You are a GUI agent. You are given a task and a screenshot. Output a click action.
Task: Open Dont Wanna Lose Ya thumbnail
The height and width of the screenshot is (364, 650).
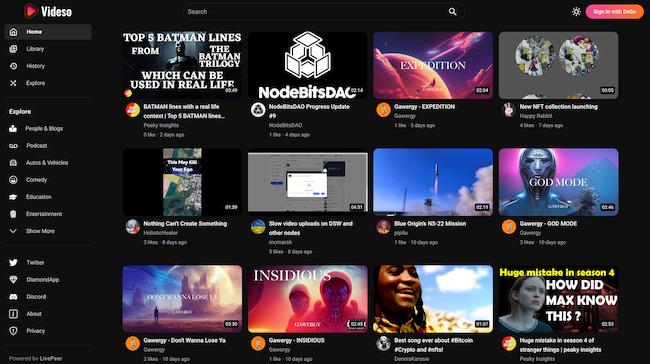pyautogui.click(x=182, y=299)
